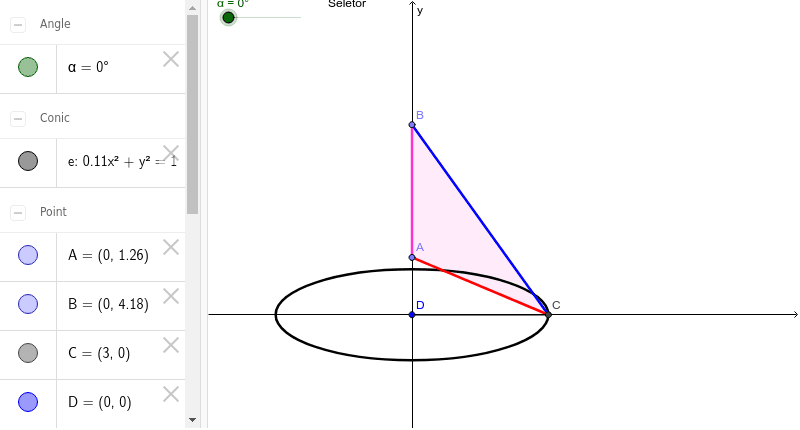Toggle visibility of angle α
Screen dimensions: 800x430
[28, 67]
